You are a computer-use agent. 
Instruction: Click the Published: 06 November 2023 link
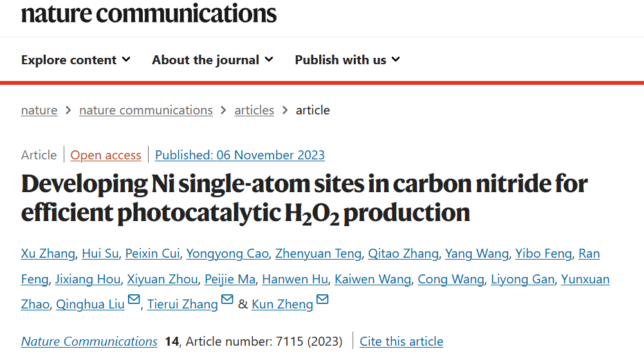point(240,155)
